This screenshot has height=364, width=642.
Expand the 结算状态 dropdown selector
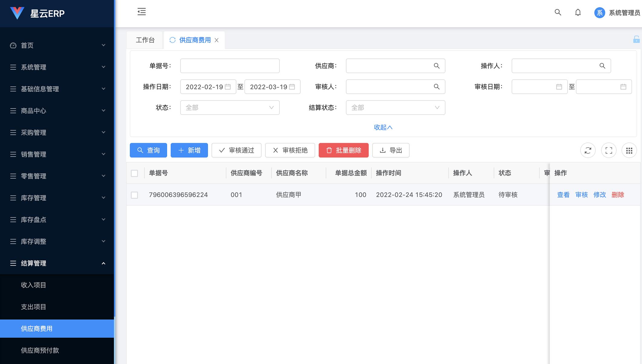[x=395, y=107]
